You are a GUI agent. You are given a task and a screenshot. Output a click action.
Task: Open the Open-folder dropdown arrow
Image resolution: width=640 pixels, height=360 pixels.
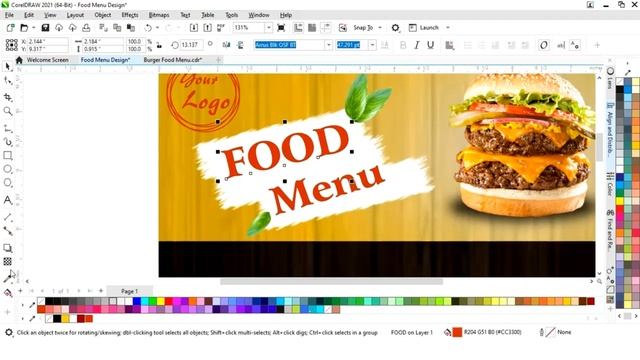pyautogui.click(x=33, y=28)
